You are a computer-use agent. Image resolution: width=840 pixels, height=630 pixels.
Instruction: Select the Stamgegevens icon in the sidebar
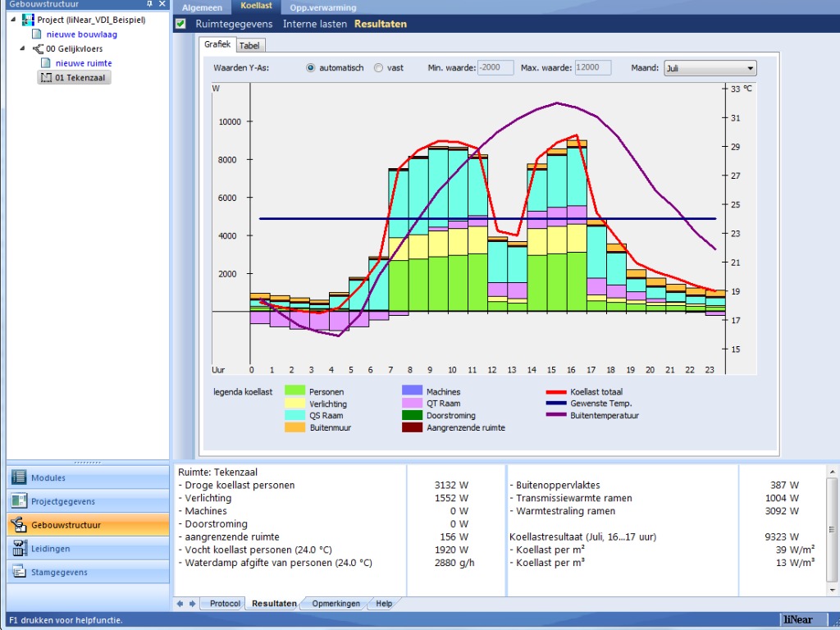click(20, 573)
